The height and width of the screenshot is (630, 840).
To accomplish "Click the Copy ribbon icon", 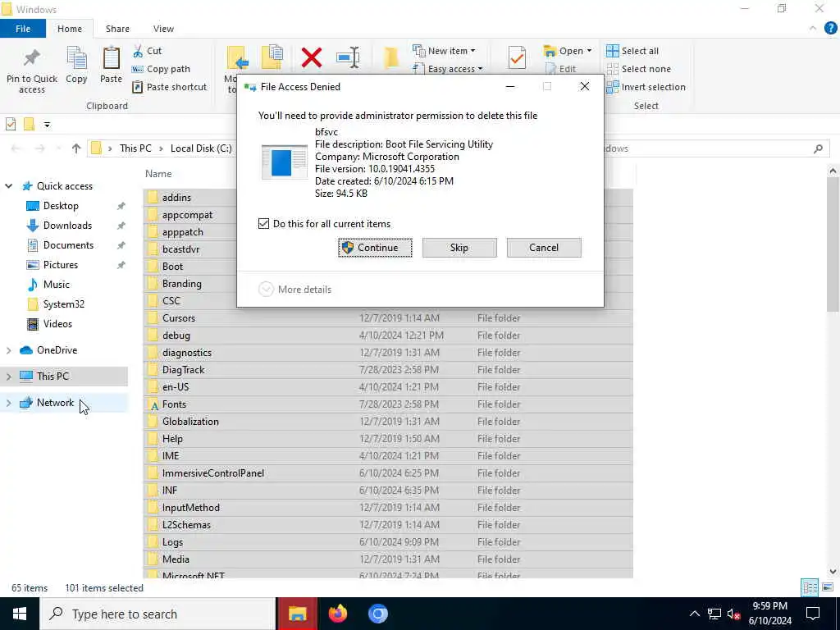I will click(76, 58).
